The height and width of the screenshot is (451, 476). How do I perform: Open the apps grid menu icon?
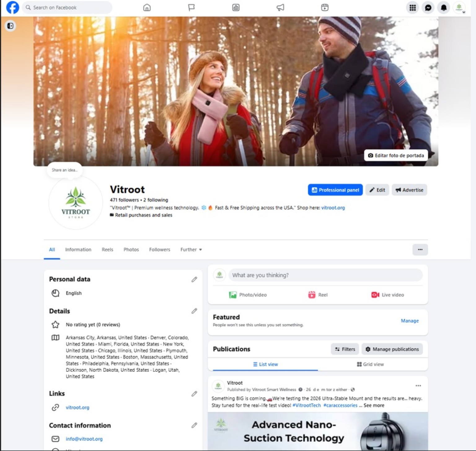click(x=412, y=8)
